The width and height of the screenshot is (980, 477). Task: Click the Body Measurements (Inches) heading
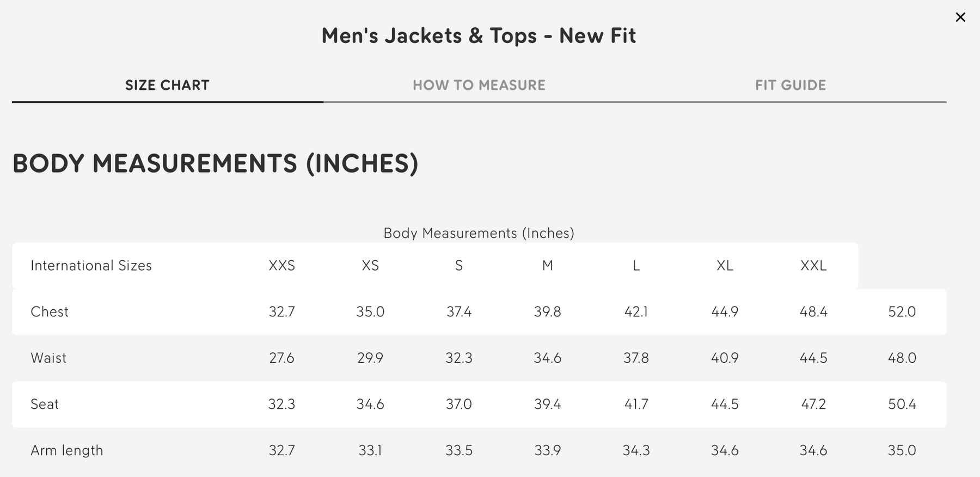pyautogui.click(x=215, y=163)
